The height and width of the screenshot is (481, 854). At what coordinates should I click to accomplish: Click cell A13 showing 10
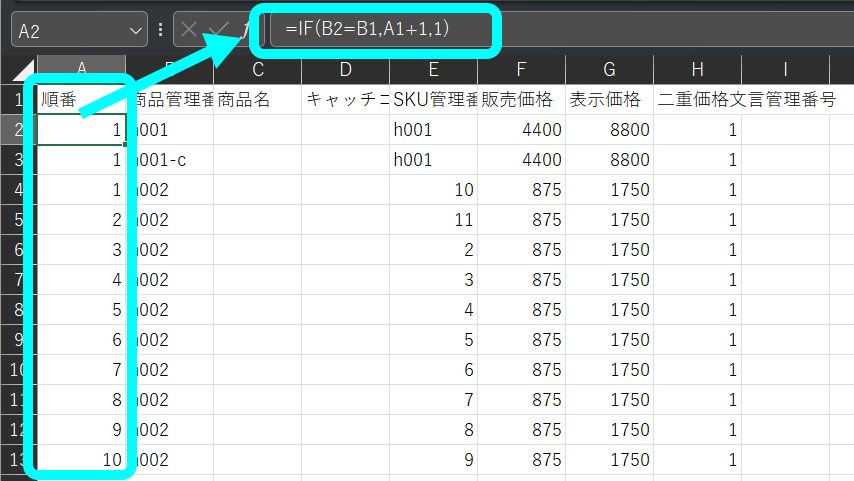[81, 459]
